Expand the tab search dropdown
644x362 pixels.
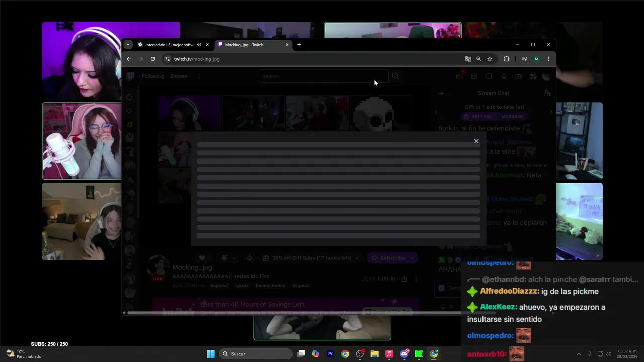pos(128,45)
